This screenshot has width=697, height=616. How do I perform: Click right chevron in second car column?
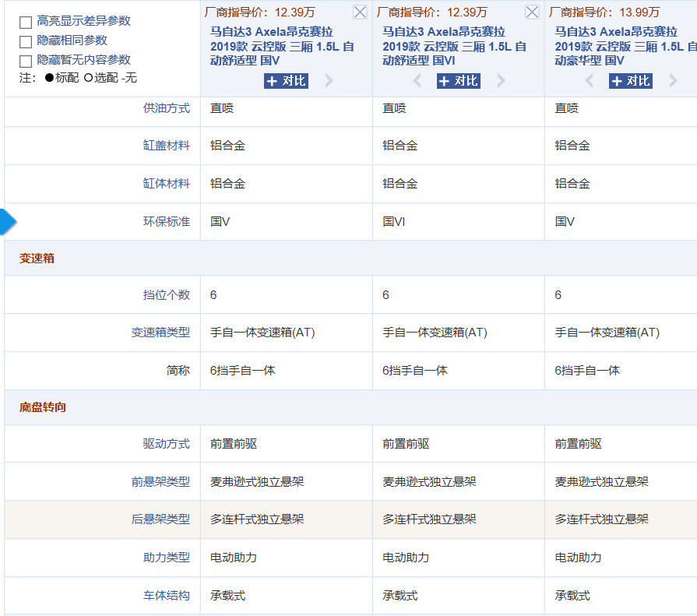pos(499,80)
